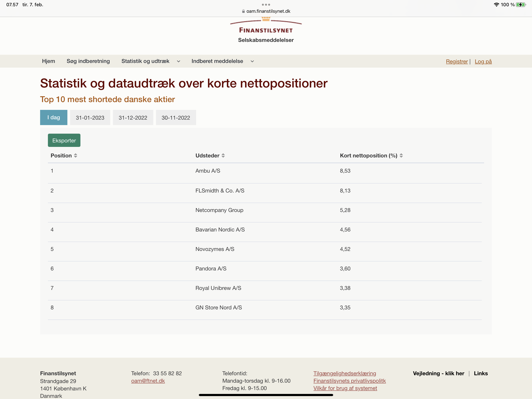532x399 pixels.
Task: Open Finanstilsynets privatlivspolitk link
Action: tap(350, 381)
